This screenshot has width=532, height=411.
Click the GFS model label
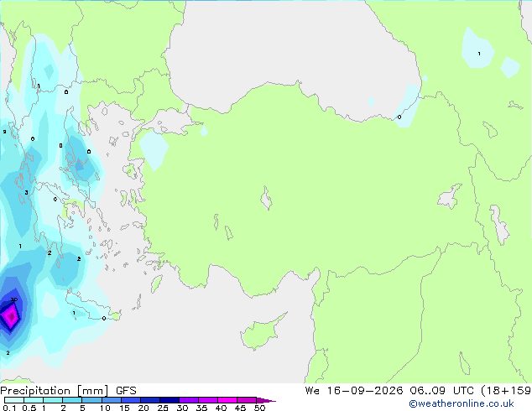(126, 391)
